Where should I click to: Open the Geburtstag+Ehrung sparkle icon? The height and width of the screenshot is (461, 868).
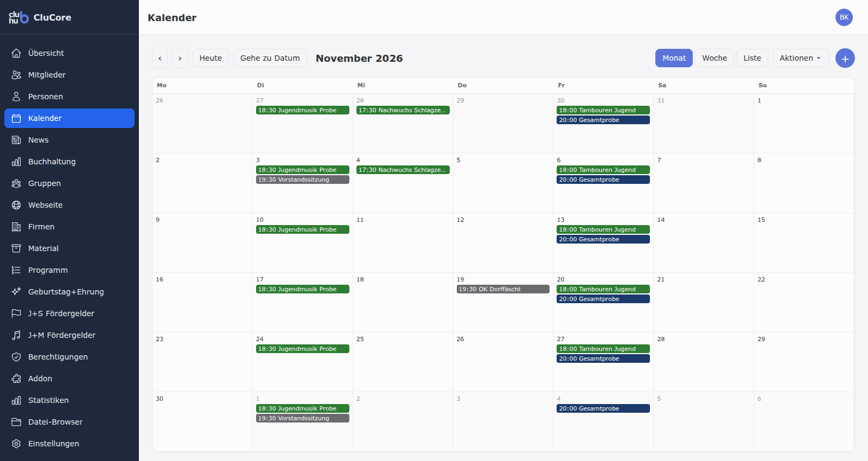click(16, 292)
